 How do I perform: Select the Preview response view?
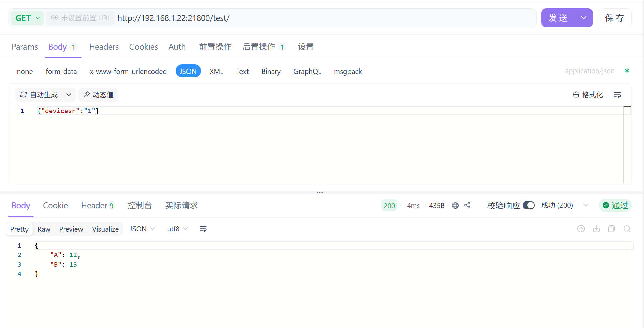pos(71,229)
